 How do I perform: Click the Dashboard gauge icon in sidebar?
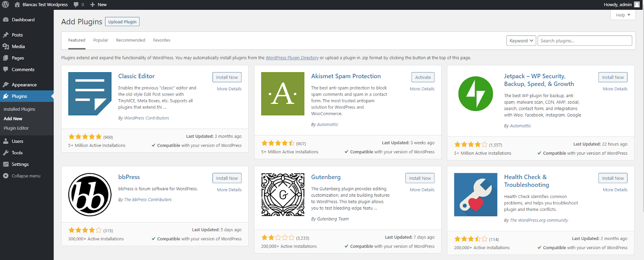point(6,20)
